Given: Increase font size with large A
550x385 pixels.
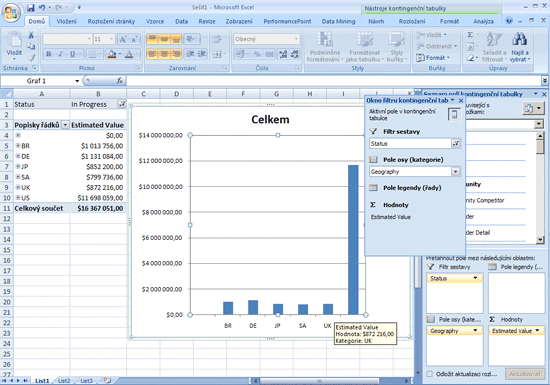Looking at the screenshot, I should pos(123,39).
